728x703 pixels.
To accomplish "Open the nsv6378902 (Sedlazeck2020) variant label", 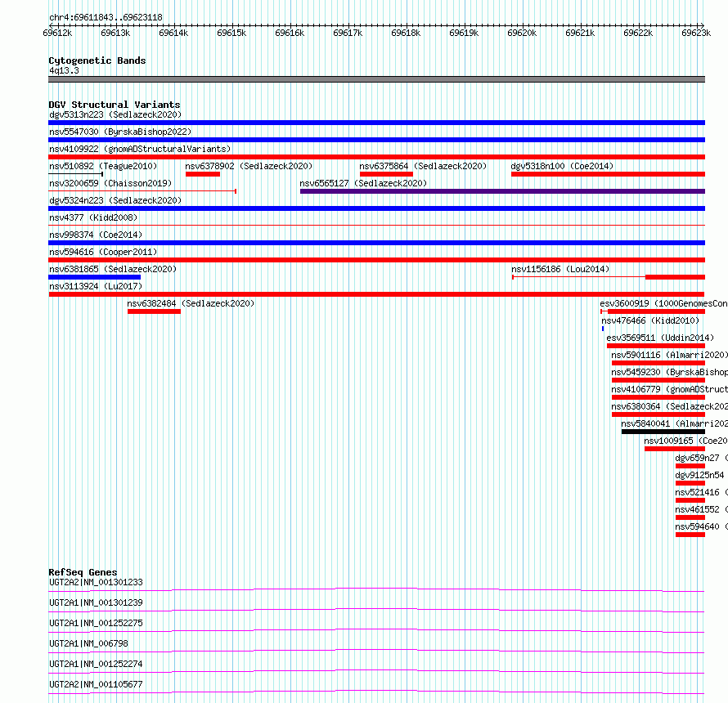I will [249, 166].
